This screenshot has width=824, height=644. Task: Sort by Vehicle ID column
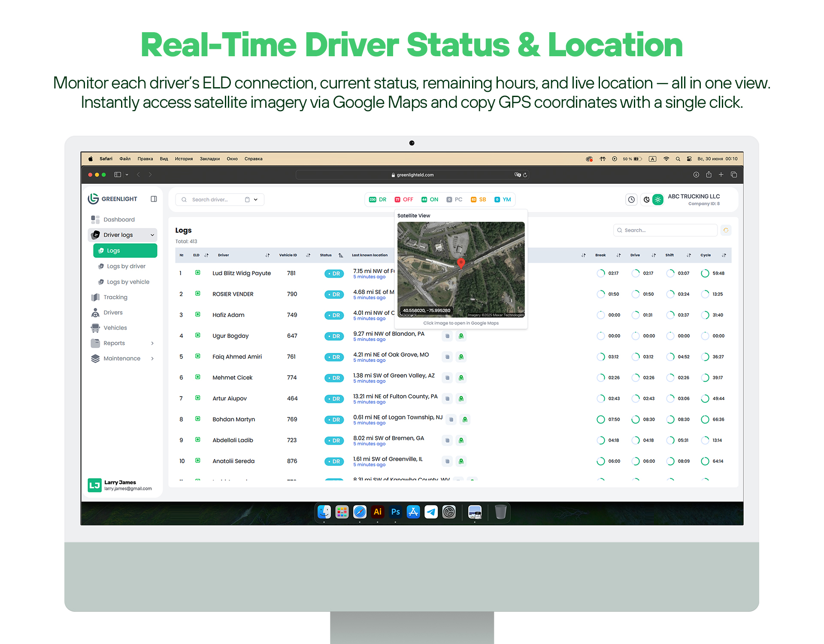pyautogui.click(x=308, y=255)
